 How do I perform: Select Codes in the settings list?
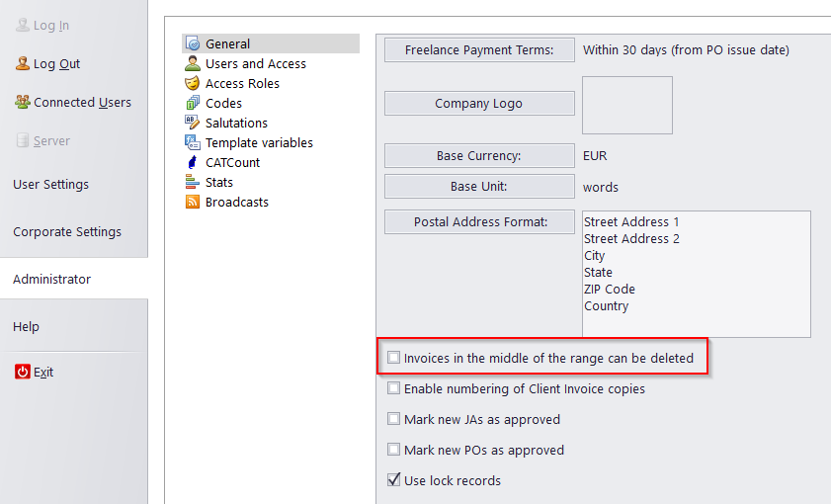(223, 103)
